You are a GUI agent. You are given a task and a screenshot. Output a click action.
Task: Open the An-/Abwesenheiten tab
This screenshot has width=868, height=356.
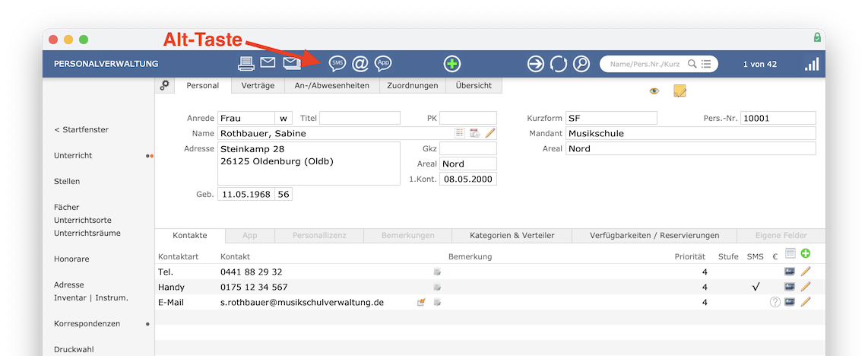(x=331, y=85)
